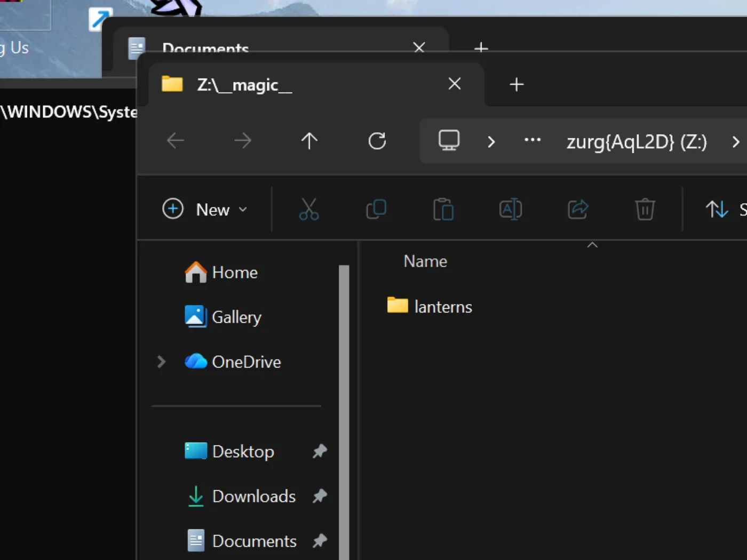Select zurg{AqL2D} (Z:) breadcrumb
747x560 pixels.
[637, 142]
